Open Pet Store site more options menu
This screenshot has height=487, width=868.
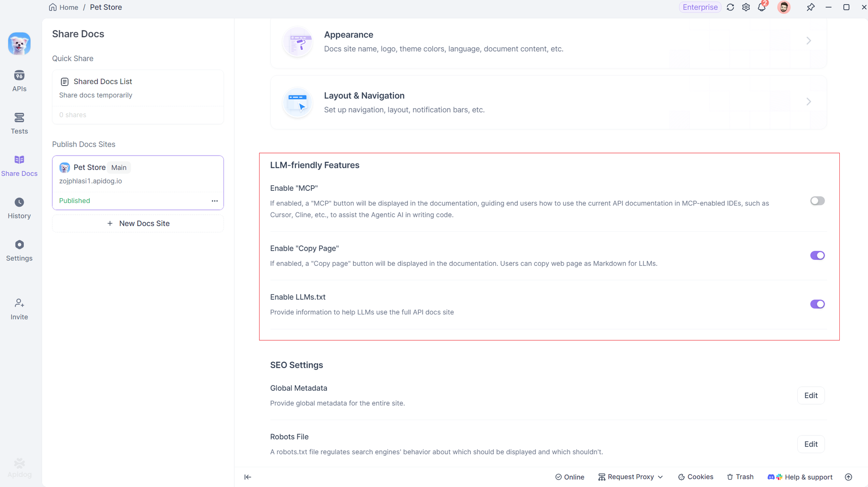(215, 201)
